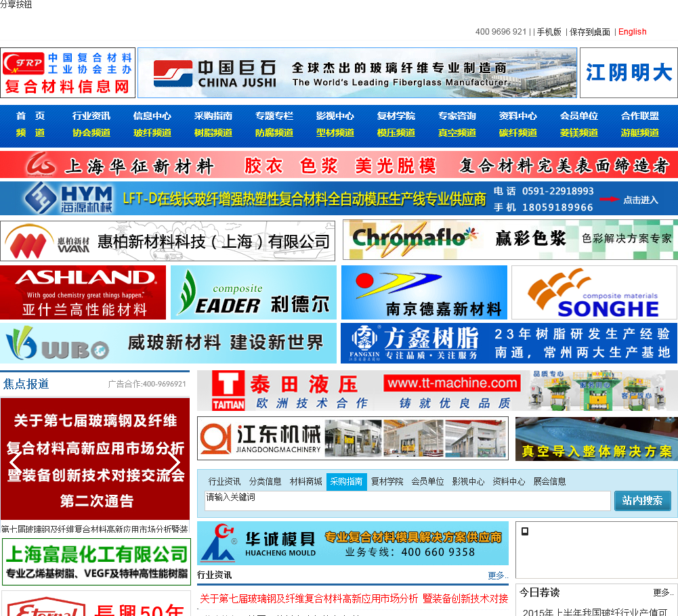Open 行业资讯 in top navigation
This screenshot has height=616, width=678.
pos(91,116)
